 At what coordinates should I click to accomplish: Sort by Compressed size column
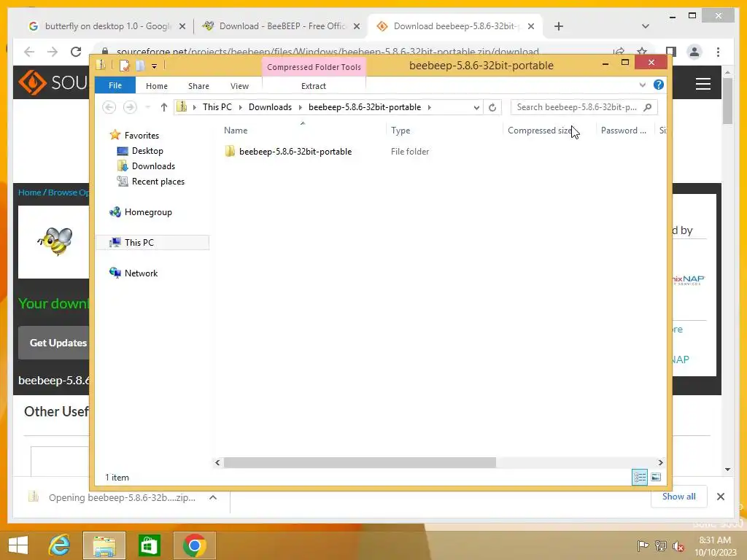540,131
